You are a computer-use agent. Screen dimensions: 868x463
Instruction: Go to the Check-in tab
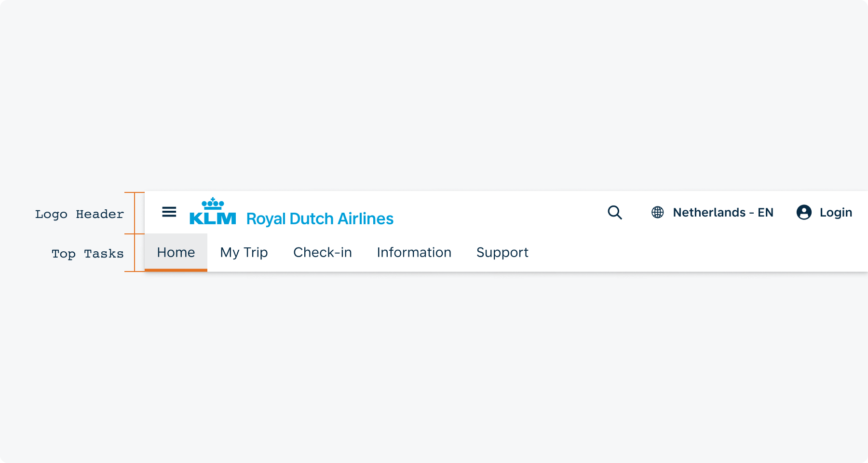point(323,252)
